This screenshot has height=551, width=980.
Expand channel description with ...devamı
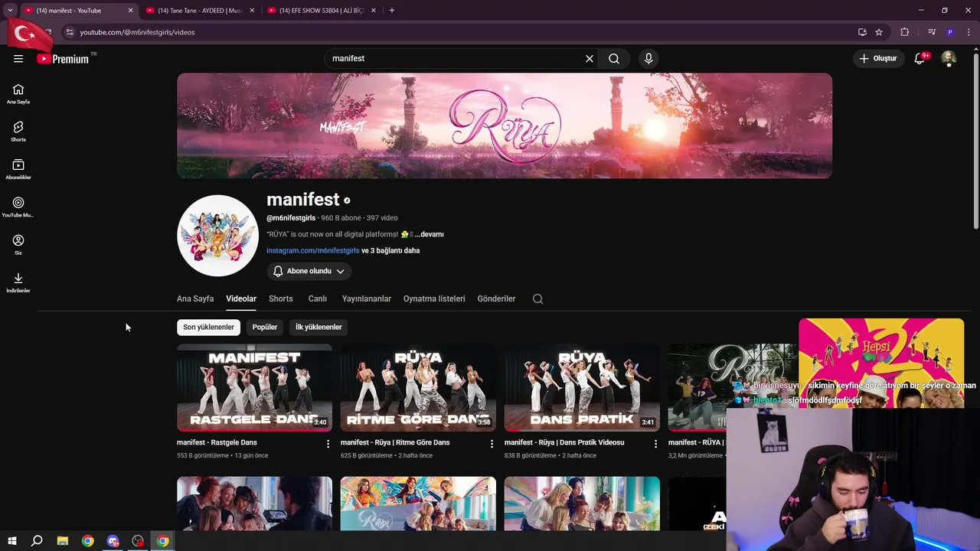[x=429, y=234]
